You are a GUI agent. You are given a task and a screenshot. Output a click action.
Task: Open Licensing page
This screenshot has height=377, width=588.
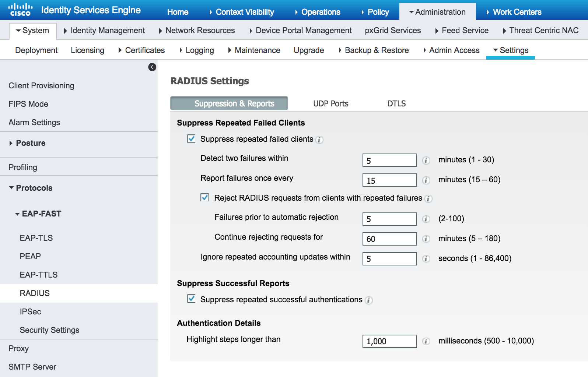tap(88, 50)
